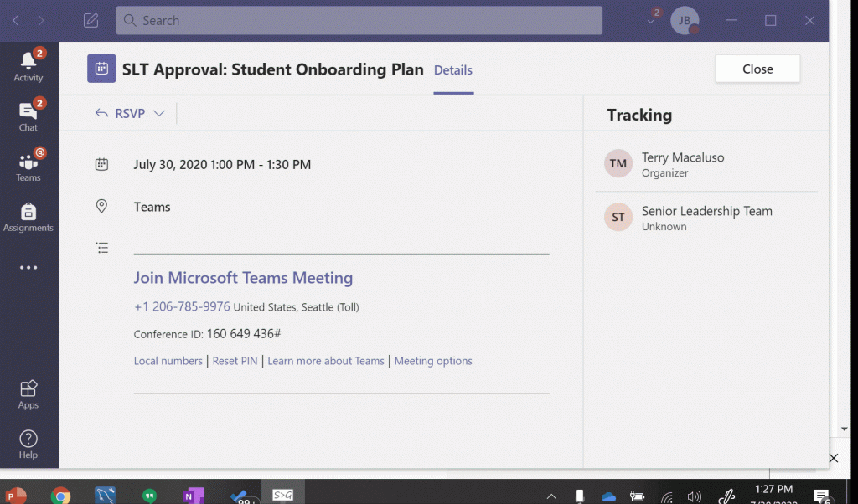Screen dimensions: 858x504
Task: Open Assignments in the sidebar
Action: [28, 216]
